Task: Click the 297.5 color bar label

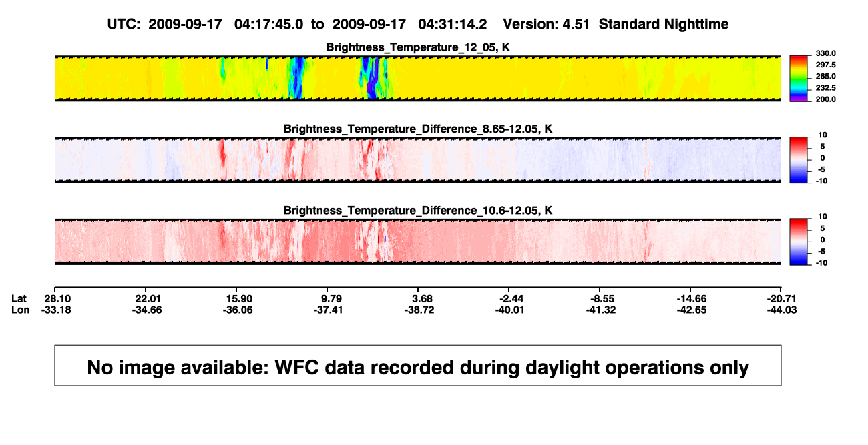Action: tap(825, 65)
